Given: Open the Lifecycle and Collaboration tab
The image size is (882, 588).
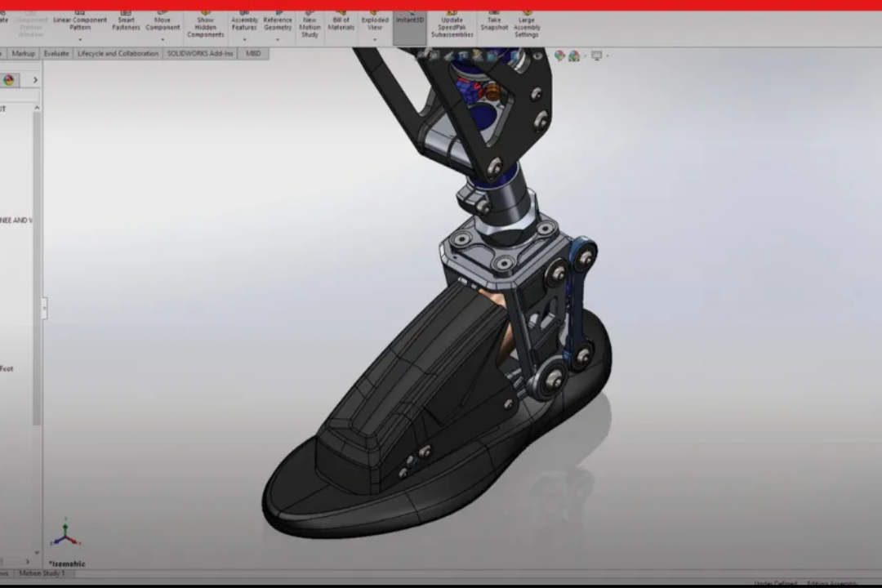Looking at the screenshot, I should click(118, 53).
